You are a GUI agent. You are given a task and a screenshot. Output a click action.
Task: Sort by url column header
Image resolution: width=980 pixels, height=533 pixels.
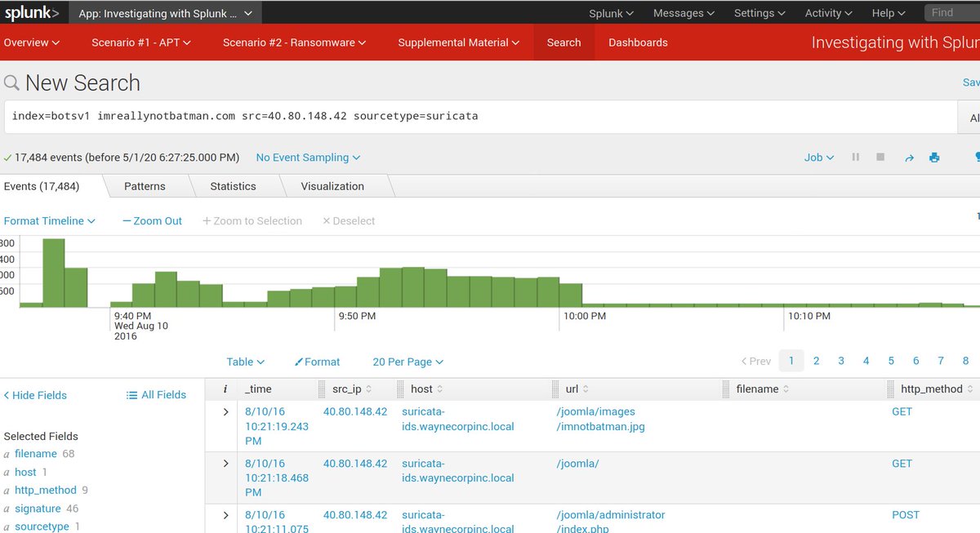coord(577,389)
